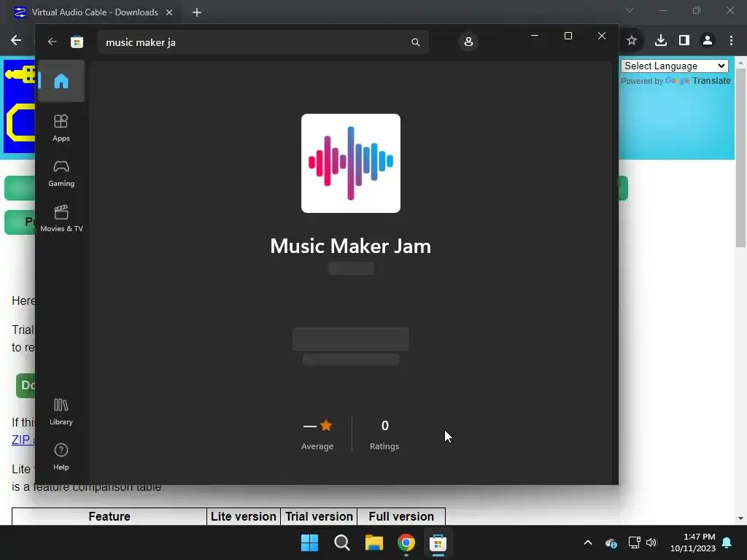Click the 'Lite version' table header
The height and width of the screenshot is (560, 747).
pos(244,516)
